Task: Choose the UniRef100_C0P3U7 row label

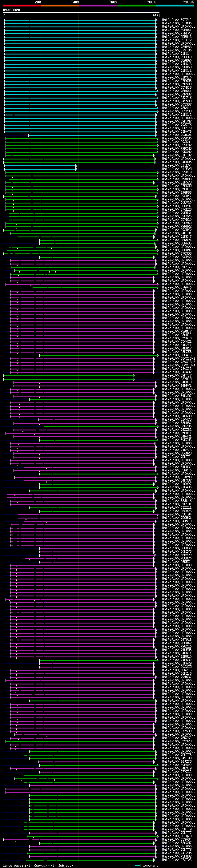Action: click(x=177, y=94)
